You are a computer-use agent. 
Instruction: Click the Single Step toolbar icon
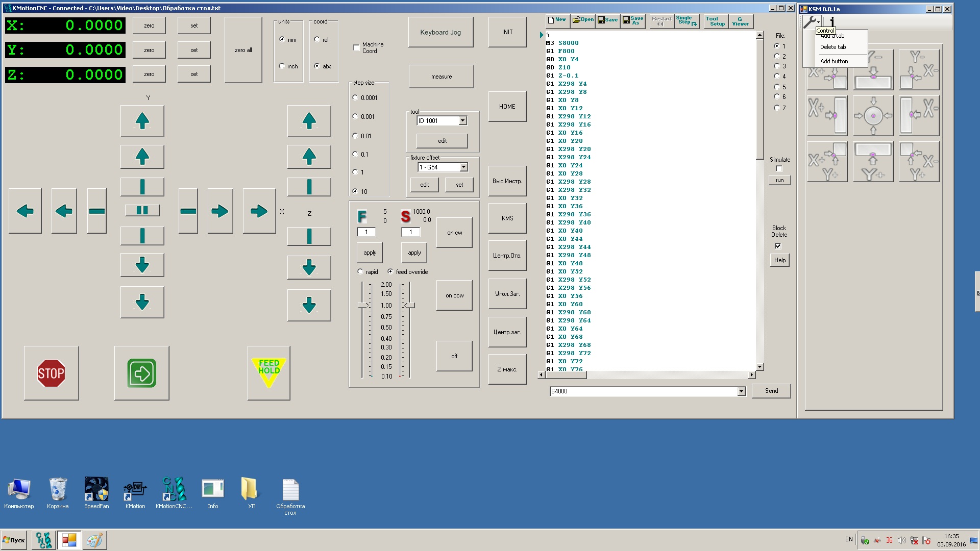click(x=687, y=20)
